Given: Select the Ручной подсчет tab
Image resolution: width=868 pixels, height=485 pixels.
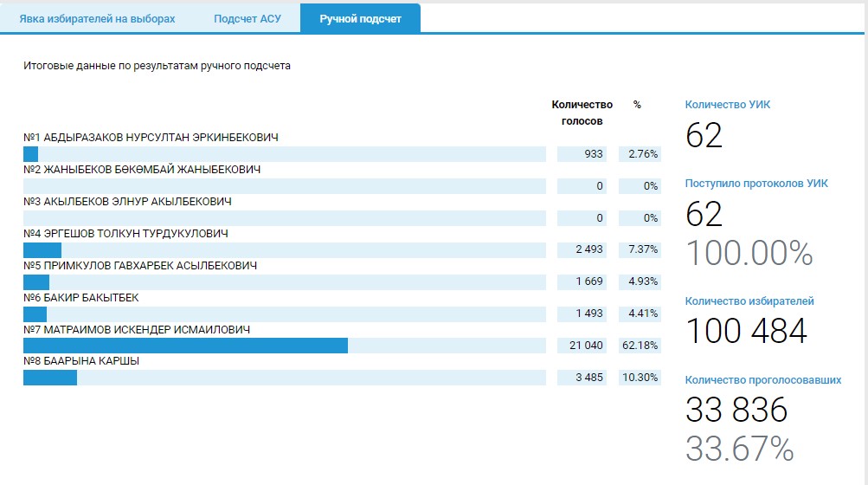Looking at the screenshot, I should 360,18.
